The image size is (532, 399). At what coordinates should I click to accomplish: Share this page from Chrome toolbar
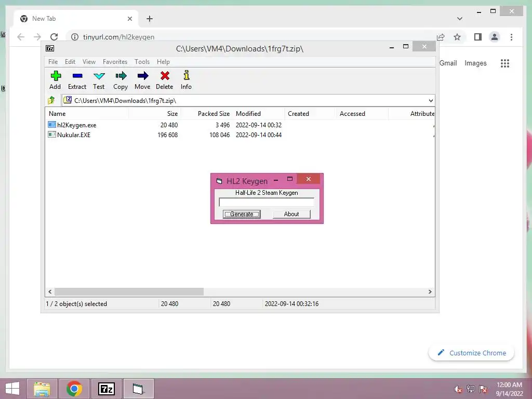tap(441, 37)
